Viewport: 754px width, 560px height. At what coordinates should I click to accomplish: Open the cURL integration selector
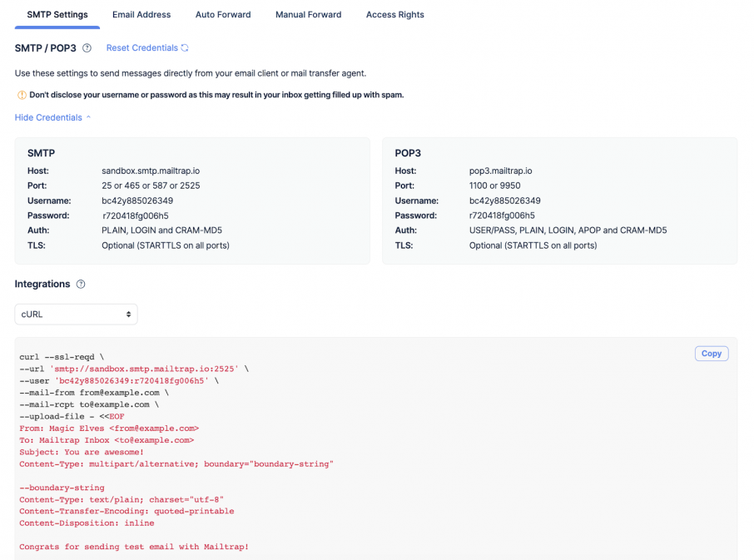(76, 314)
